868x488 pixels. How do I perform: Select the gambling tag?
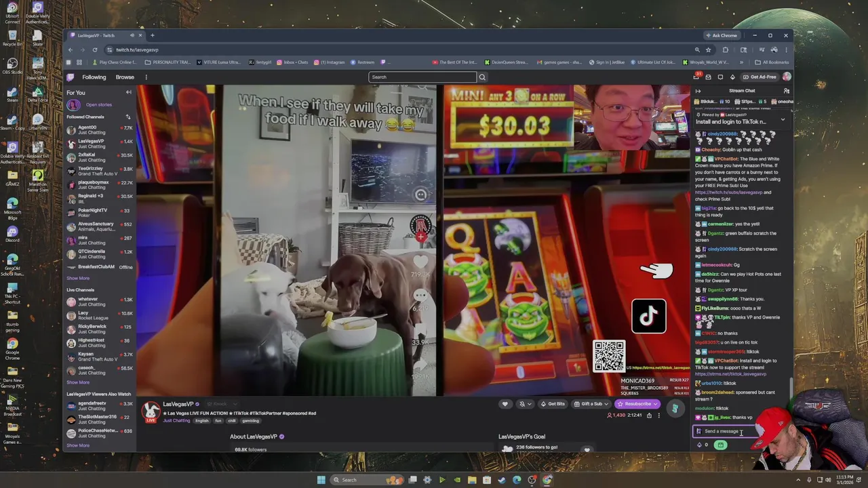251,421
